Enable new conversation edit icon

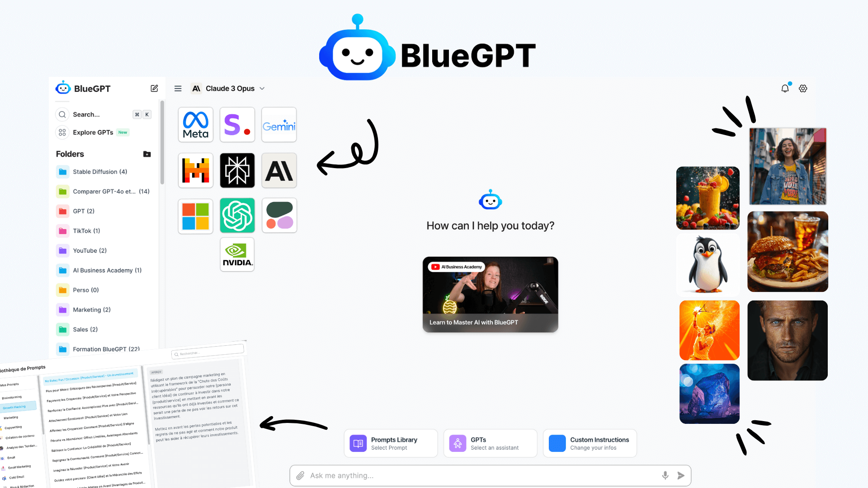[x=154, y=88]
